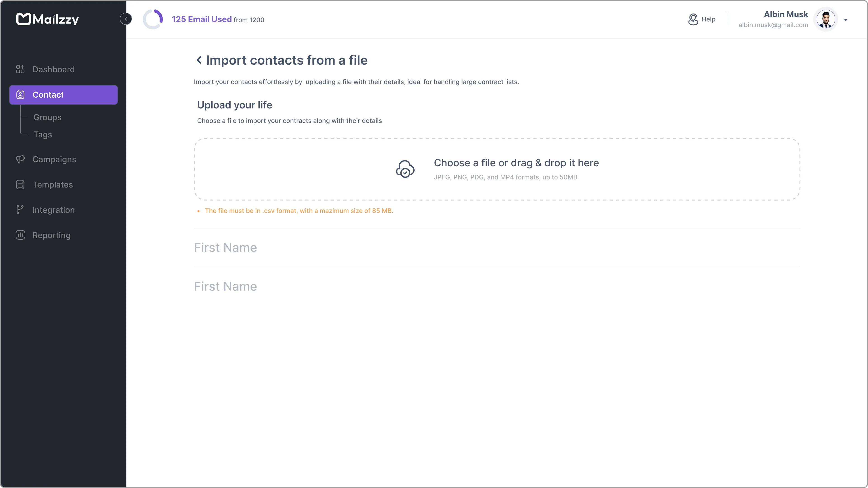868x488 pixels.
Task: Click the Mailzzy logo
Action: pyautogui.click(x=47, y=19)
